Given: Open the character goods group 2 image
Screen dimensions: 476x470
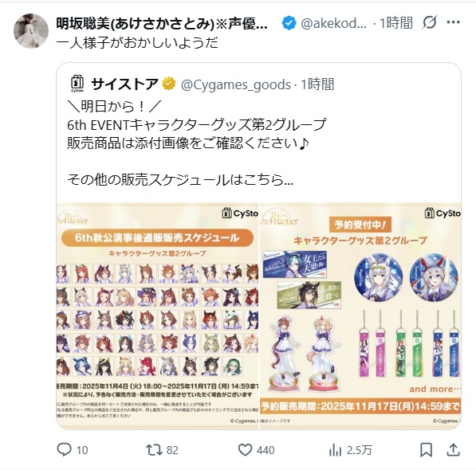Looking at the screenshot, I should point(360,315).
